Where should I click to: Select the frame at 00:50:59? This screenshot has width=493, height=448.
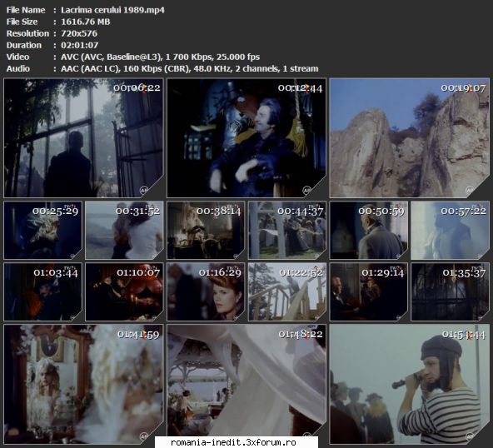(368, 230)
